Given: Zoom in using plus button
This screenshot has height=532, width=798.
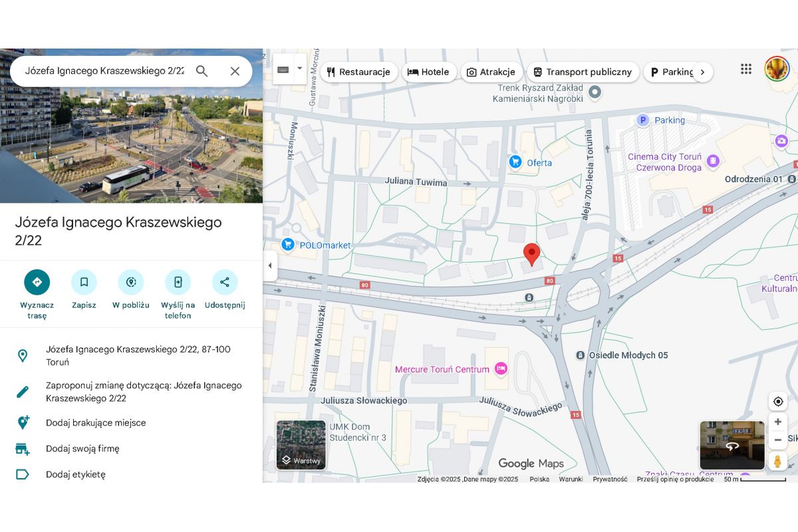Looking at the screenshot, I should click(777, 422).
